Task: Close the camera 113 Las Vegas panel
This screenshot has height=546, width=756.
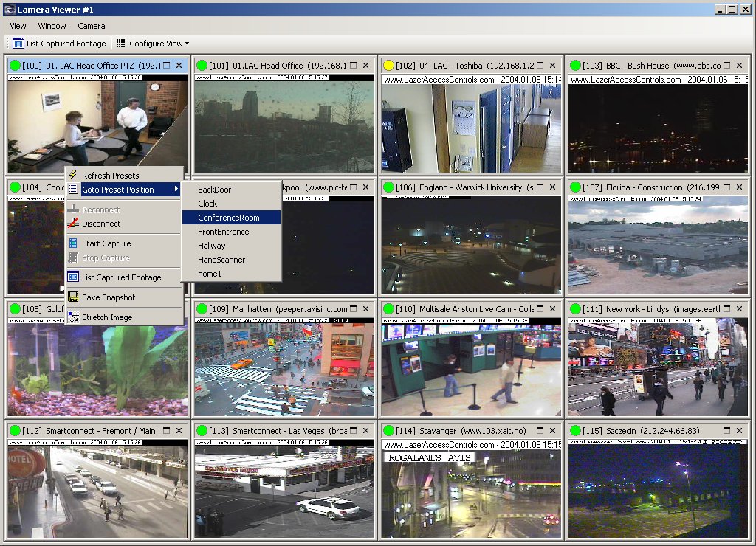Action: [x=366, y=430]
